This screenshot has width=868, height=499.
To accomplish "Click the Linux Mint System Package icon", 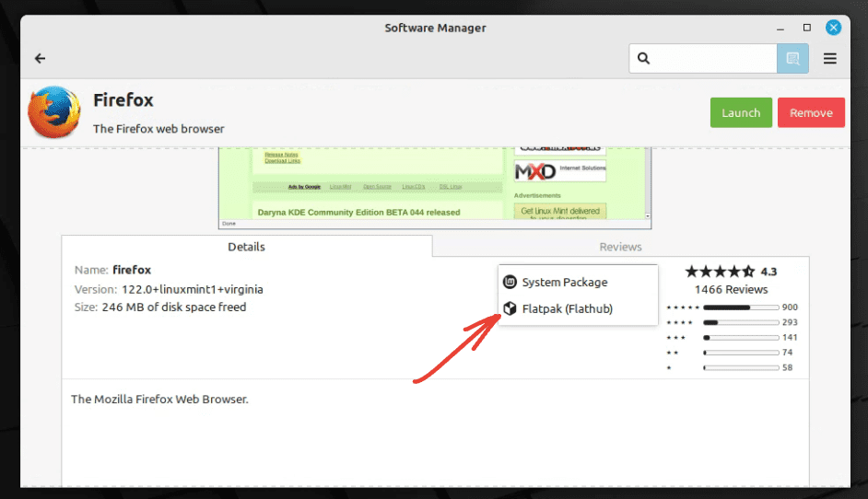I will tap(510, 282).
